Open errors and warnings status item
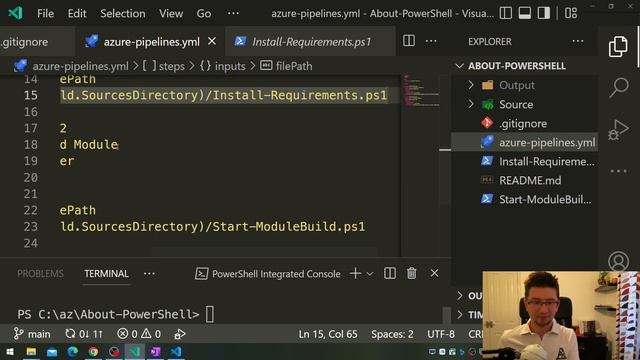This screenshot has width=640, height=360. [139, 334]
